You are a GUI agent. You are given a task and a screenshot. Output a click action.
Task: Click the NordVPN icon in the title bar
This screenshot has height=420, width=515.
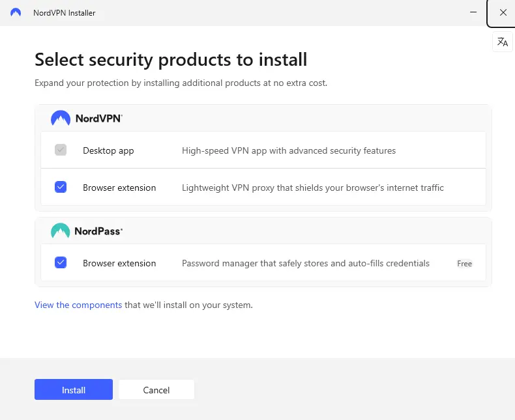(x=16, y=12)
